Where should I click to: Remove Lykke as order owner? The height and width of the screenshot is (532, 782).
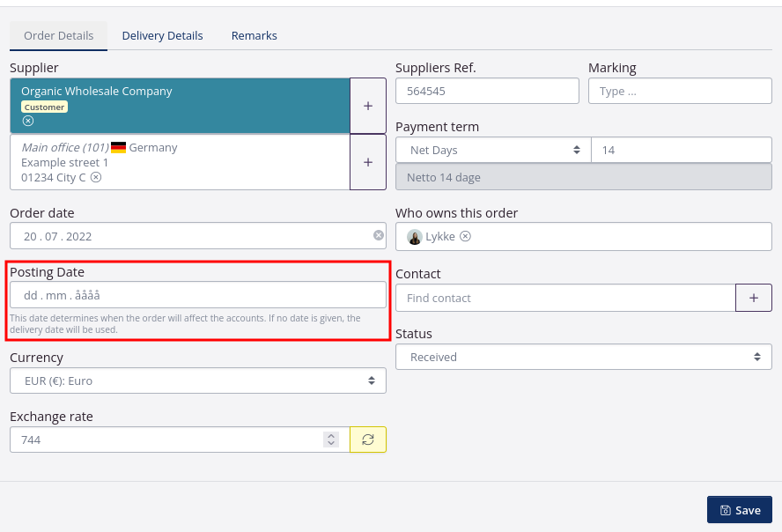466,236
